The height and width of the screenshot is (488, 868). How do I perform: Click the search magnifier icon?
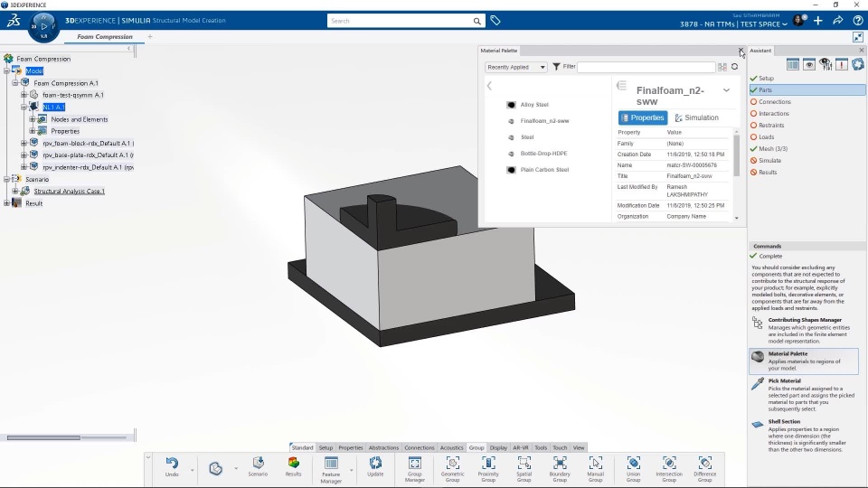[x=476, y=21]
